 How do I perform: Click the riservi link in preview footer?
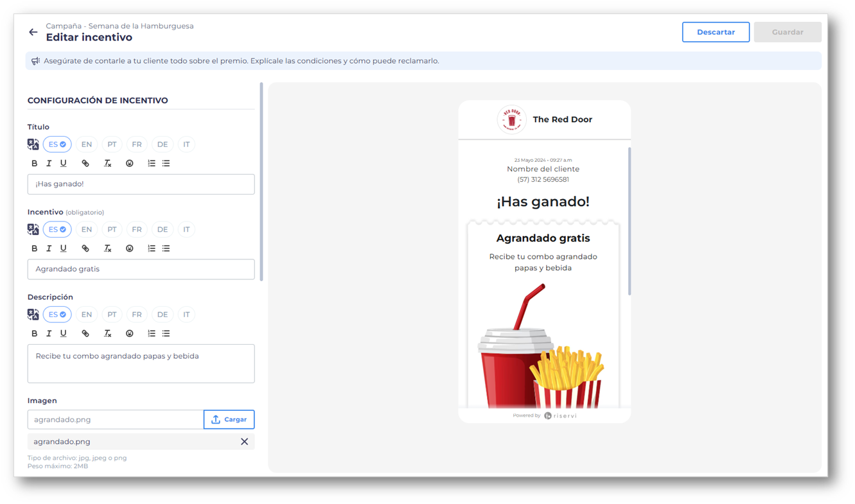pos(561,416)
